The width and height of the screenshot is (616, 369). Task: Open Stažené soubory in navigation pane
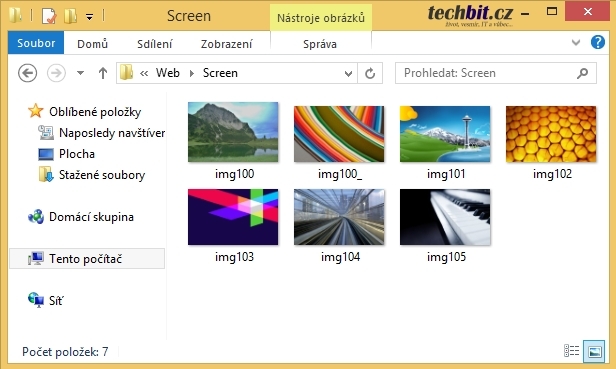click(x=102, y=174)
